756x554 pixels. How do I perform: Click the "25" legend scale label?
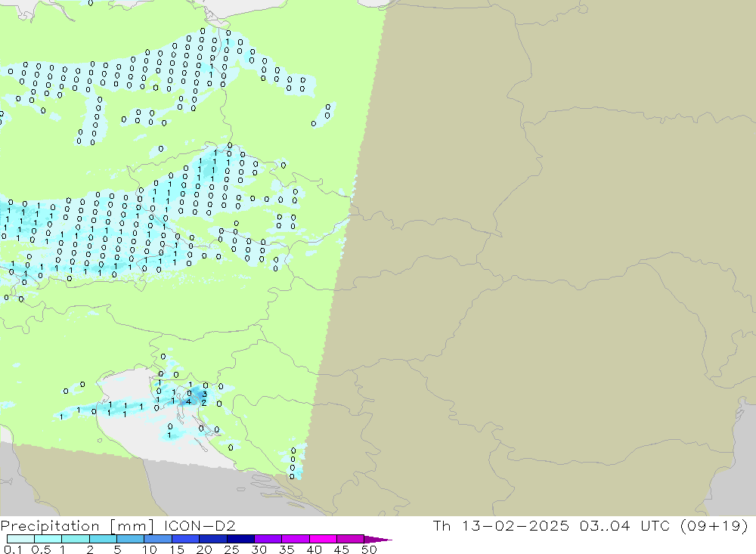[x=231, y=549]
